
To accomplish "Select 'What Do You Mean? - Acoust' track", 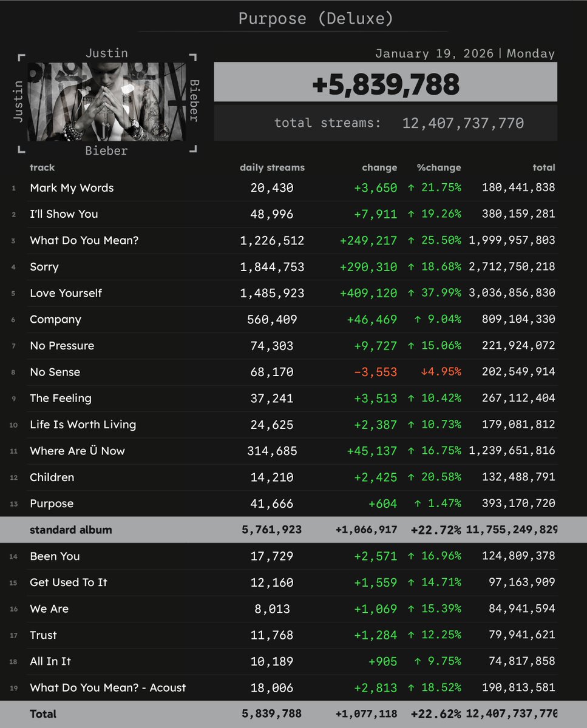I will click(108, 687).
